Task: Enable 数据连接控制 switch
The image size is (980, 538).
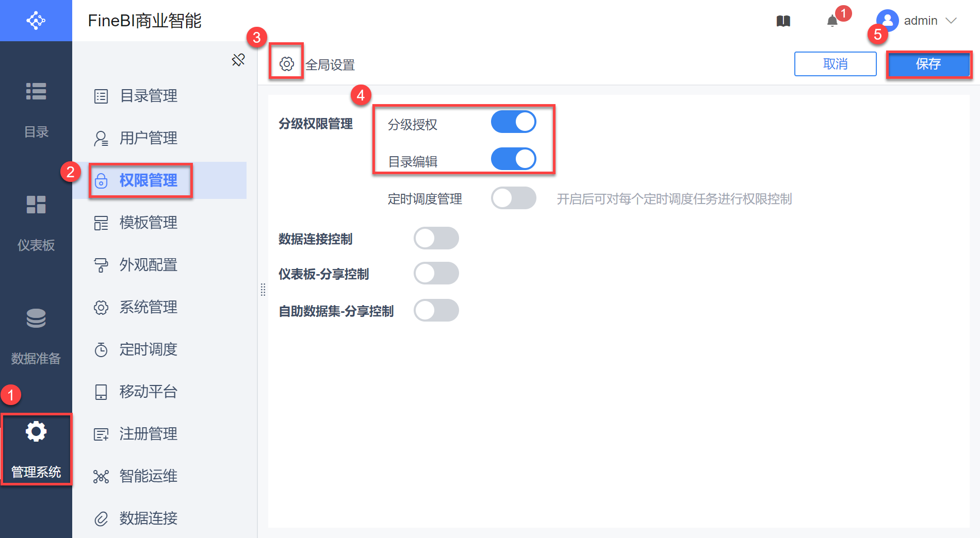Action: [436, 239]
